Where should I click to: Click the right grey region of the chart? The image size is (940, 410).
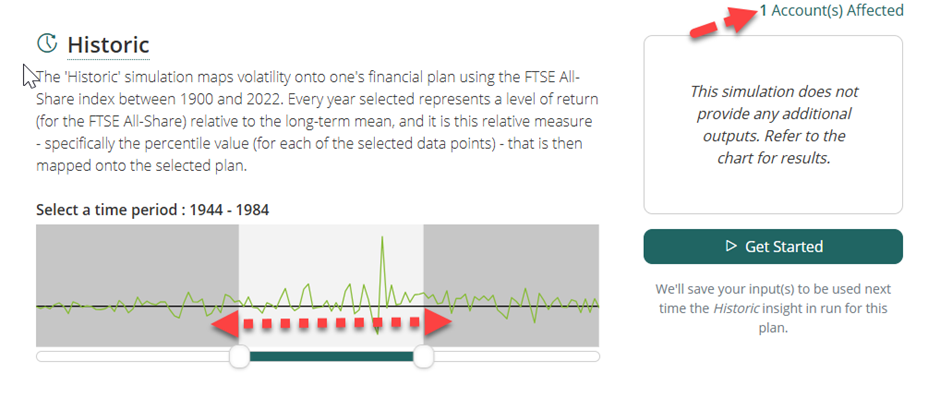click(511, 260)
